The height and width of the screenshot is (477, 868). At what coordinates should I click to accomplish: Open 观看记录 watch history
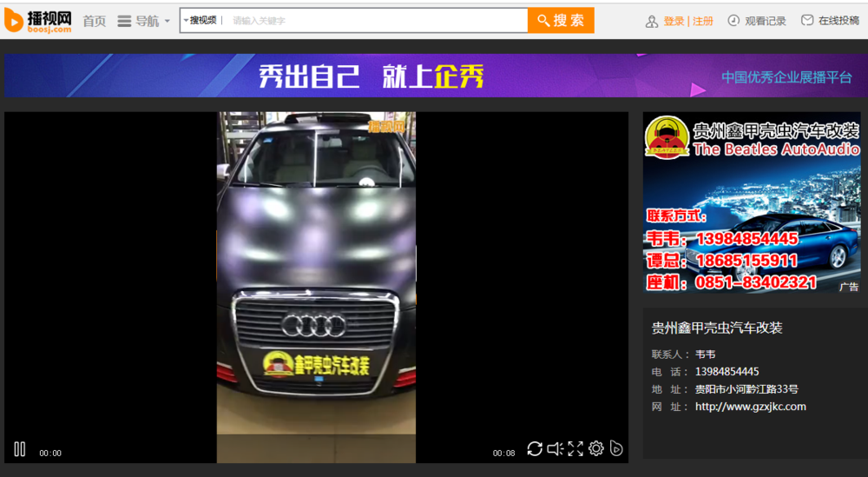[765, 21]
